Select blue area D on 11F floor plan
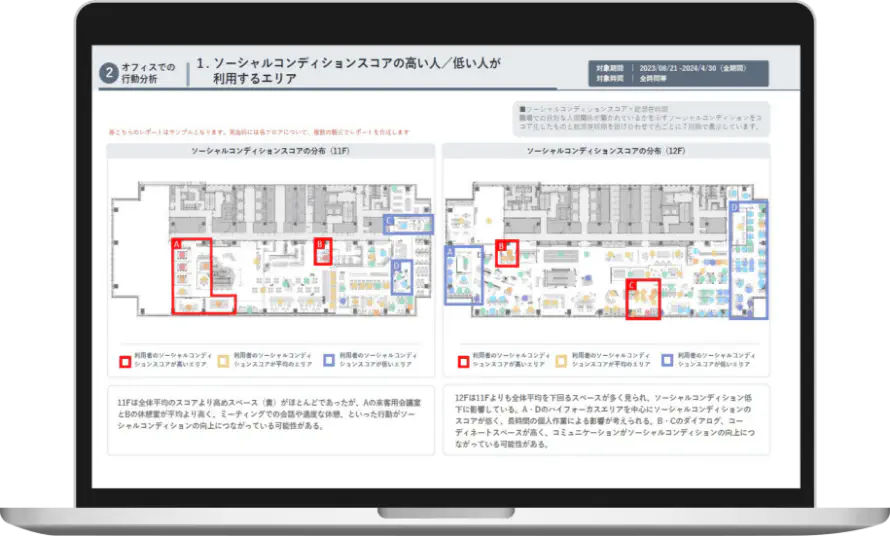890x536 pixels. [401, 277]
